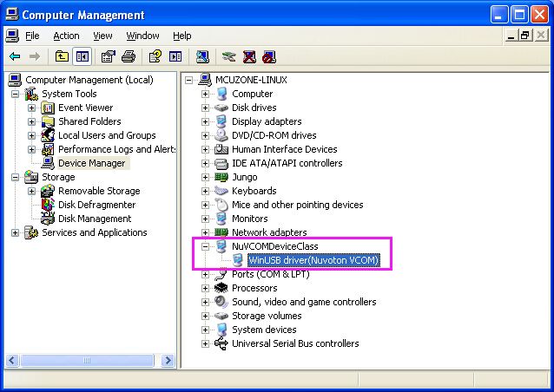The width and height of the screenshot is (554, 392).
Task: Click the Uninstall device toolbar icon
Action: 249,56
